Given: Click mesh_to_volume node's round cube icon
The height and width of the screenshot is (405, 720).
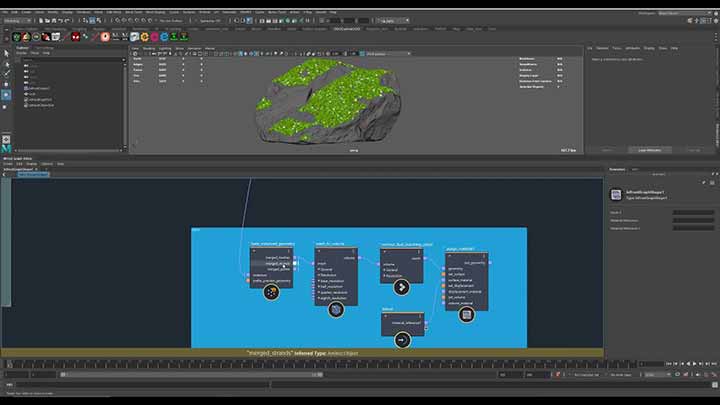Looking at the screenshot, I should (x=336, y=309).
